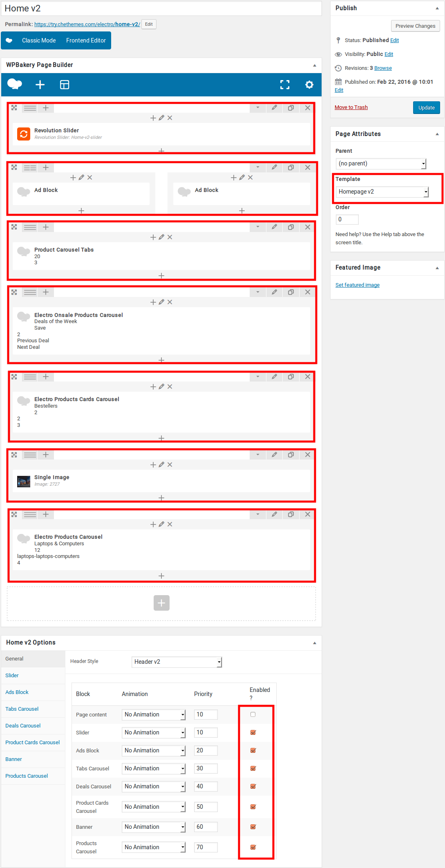Click the Set featured image link
Viewport: 445px width, 868px height.
[358, 285]
